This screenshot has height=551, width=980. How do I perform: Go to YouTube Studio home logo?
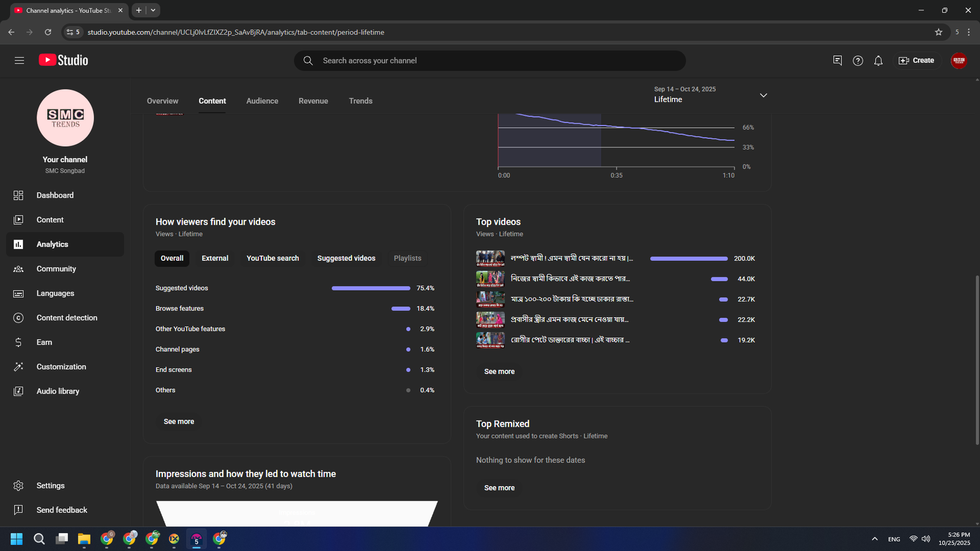coord(64,60)
